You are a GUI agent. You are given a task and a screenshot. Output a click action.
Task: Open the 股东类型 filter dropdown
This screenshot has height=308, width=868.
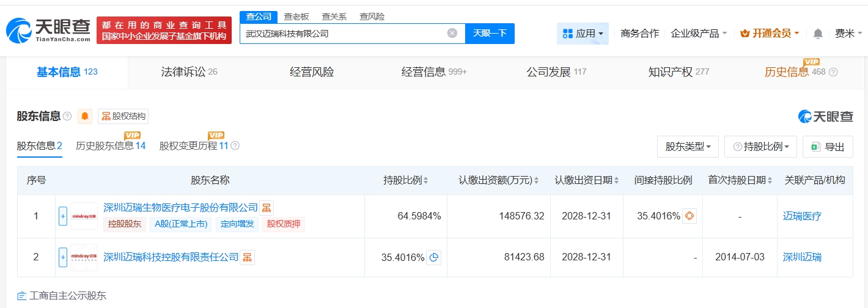[688, 147]
